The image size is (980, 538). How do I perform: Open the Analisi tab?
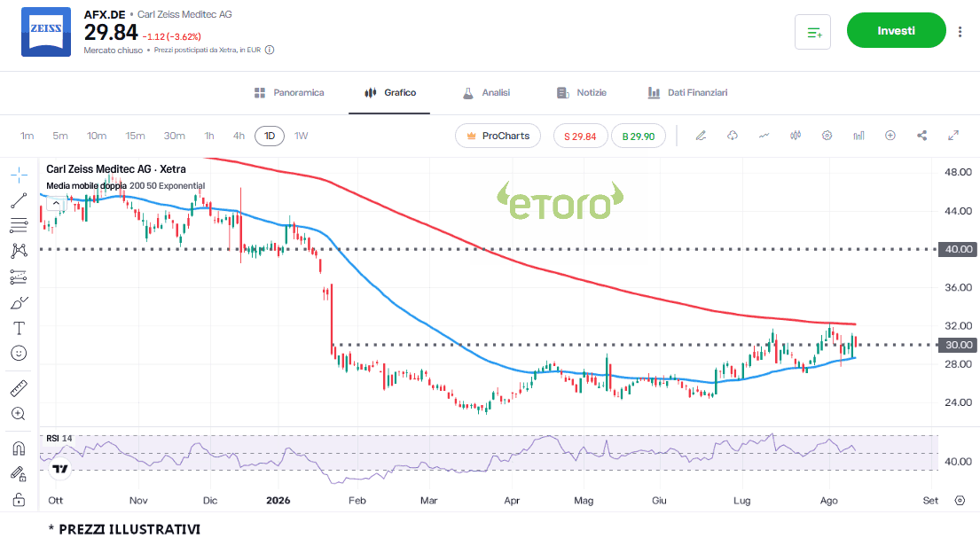[x=486, y=92]
